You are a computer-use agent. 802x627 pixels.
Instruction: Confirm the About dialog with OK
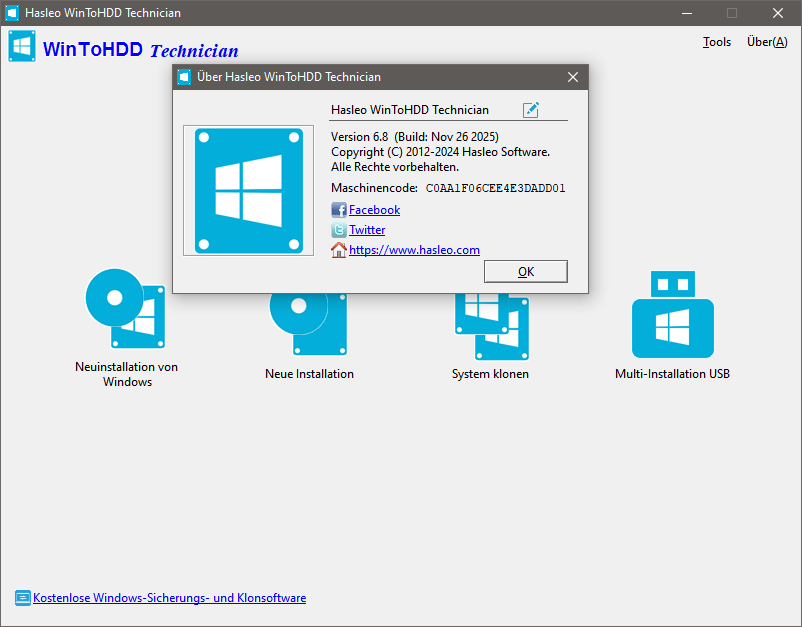point(525,271)
